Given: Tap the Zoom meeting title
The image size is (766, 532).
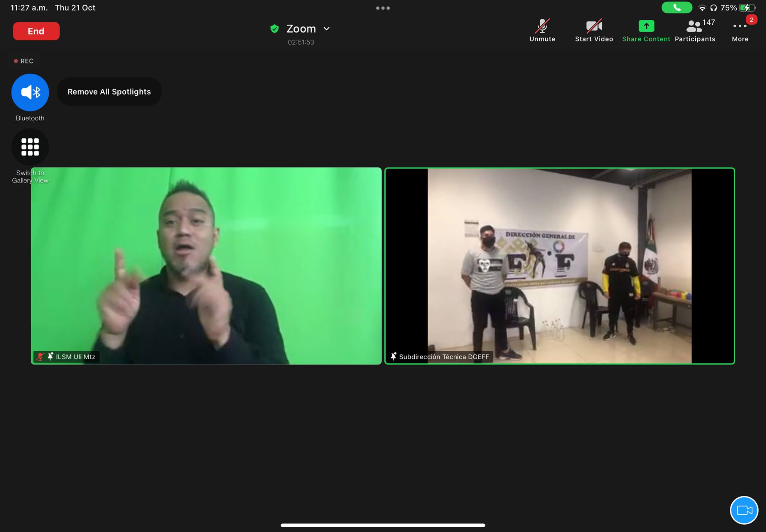Looking at the screenshot, I should [x=301, y=29].
